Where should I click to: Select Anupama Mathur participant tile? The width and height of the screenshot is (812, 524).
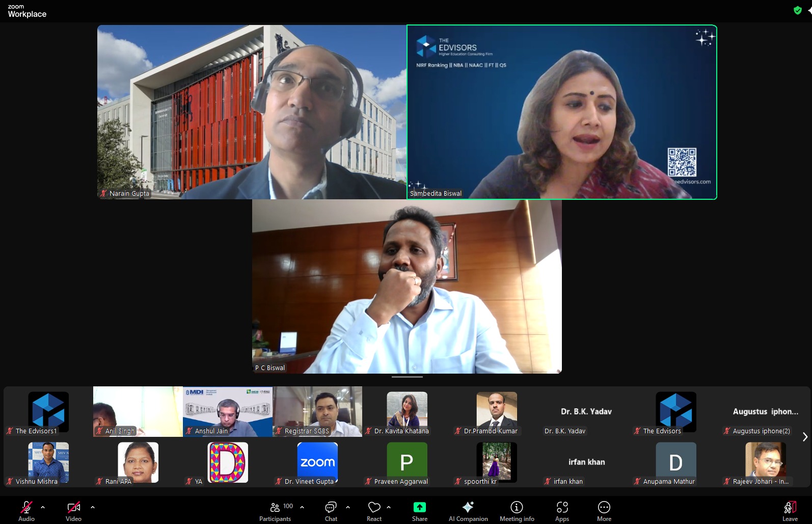(x=676, y=462)
